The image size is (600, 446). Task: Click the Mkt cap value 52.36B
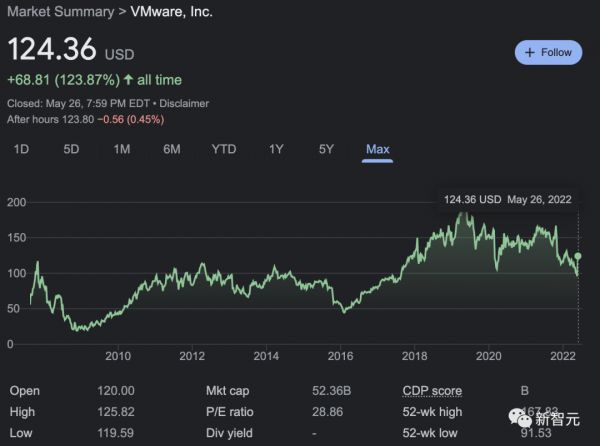coord(323,390)
